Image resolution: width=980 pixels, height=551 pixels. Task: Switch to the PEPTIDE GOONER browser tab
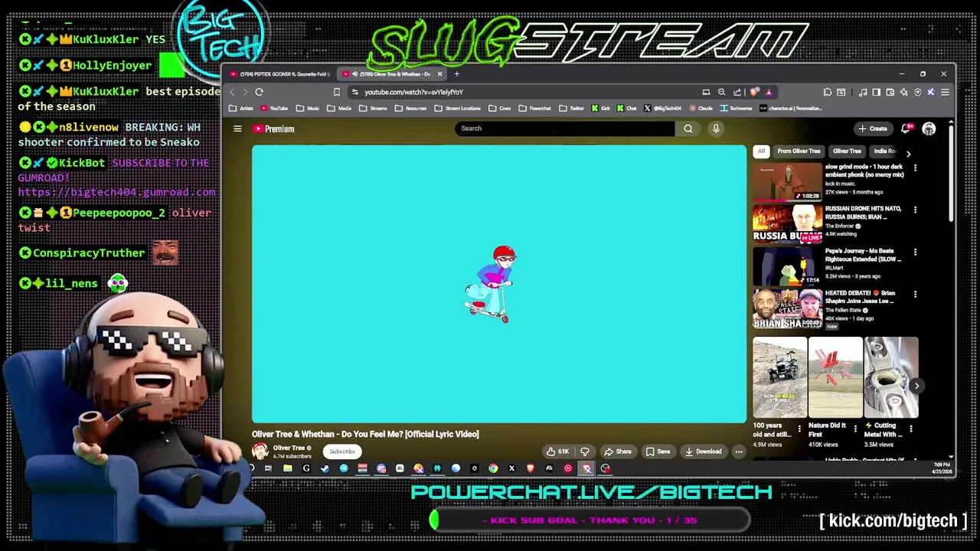click(x=279, y=74)
